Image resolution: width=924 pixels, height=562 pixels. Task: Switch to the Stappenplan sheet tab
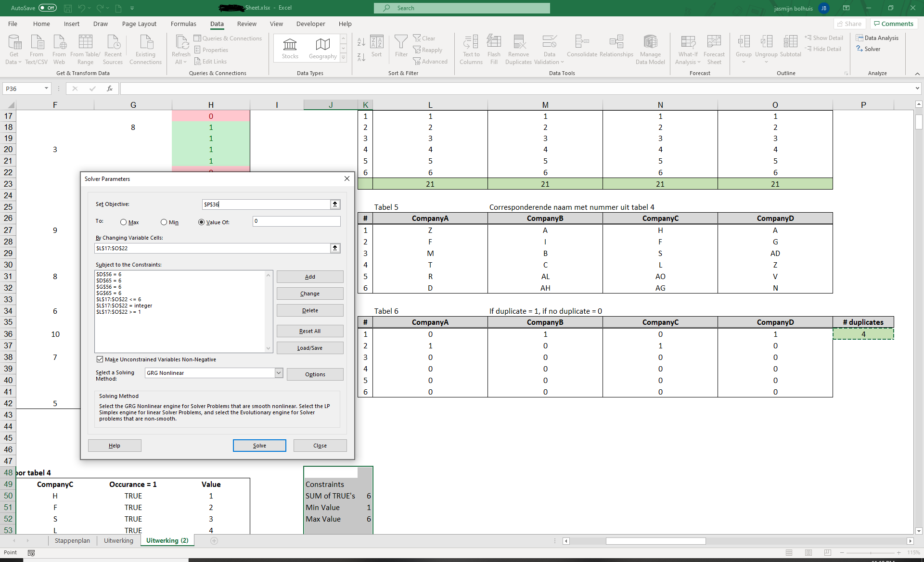point(72,540)
